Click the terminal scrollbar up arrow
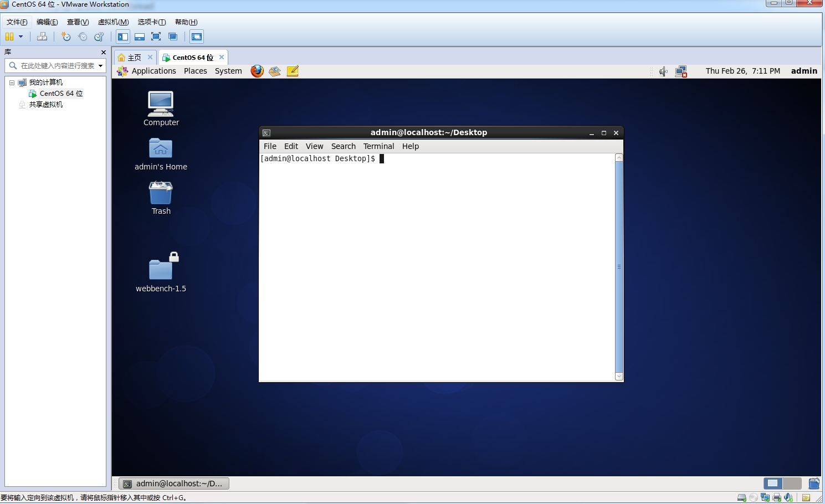Viewport: 825px width, 504px height. [619, 158]
